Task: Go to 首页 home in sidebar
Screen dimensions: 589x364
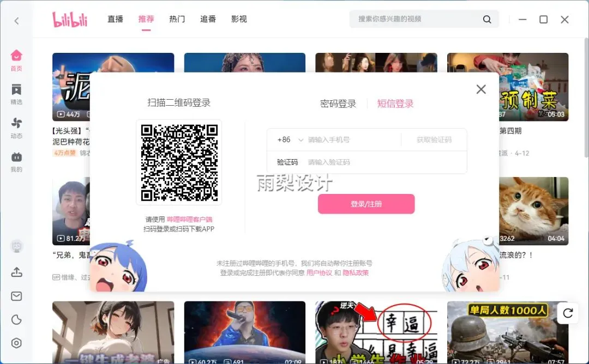Action: coord(16,60)
